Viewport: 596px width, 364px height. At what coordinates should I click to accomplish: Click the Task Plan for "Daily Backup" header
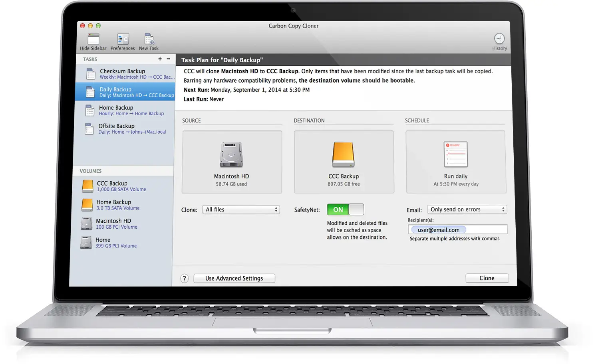pos(222,60)
